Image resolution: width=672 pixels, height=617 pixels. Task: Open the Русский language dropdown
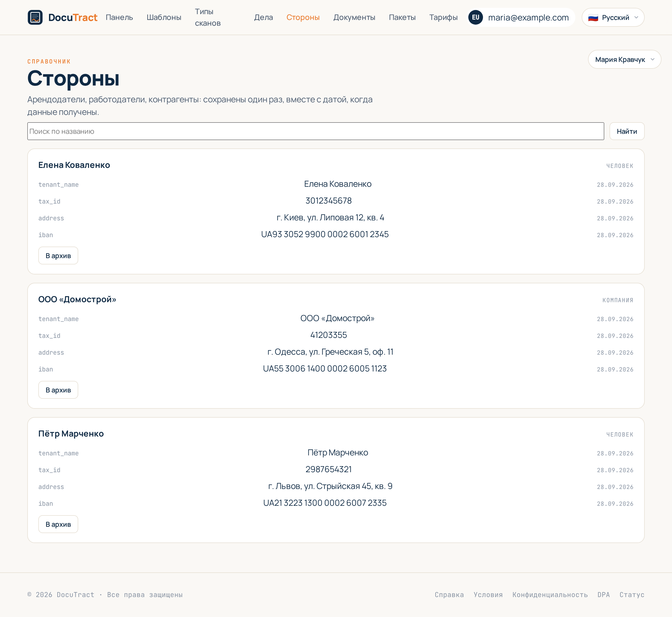613,17
